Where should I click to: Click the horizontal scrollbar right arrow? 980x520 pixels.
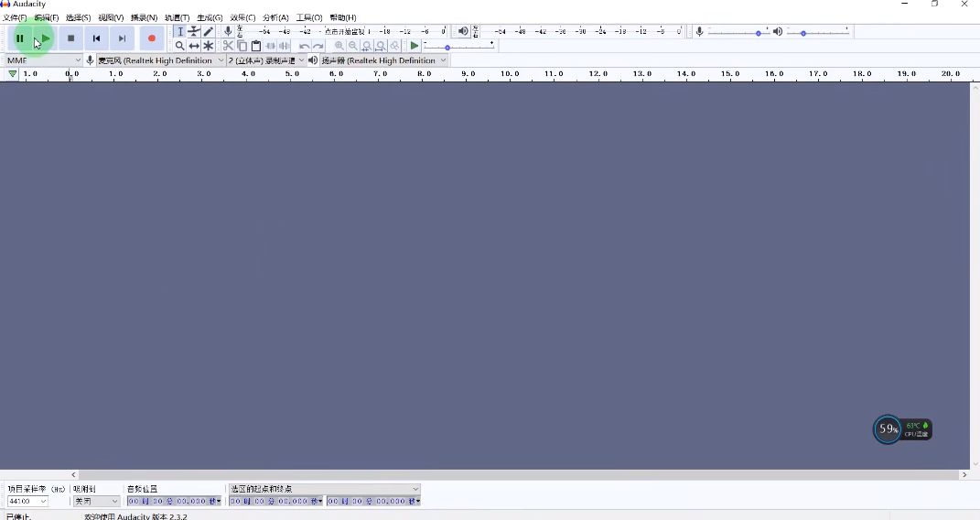tap(964, 475)
